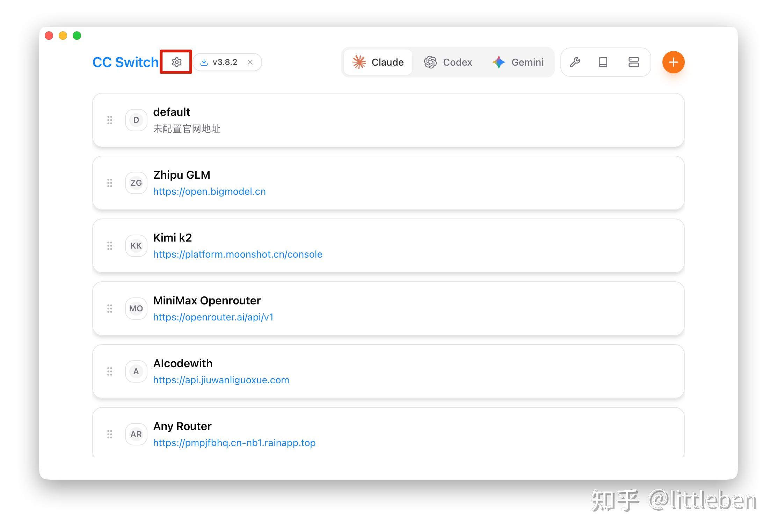Open the open.bigmodel.cn link

pos(209,192)
